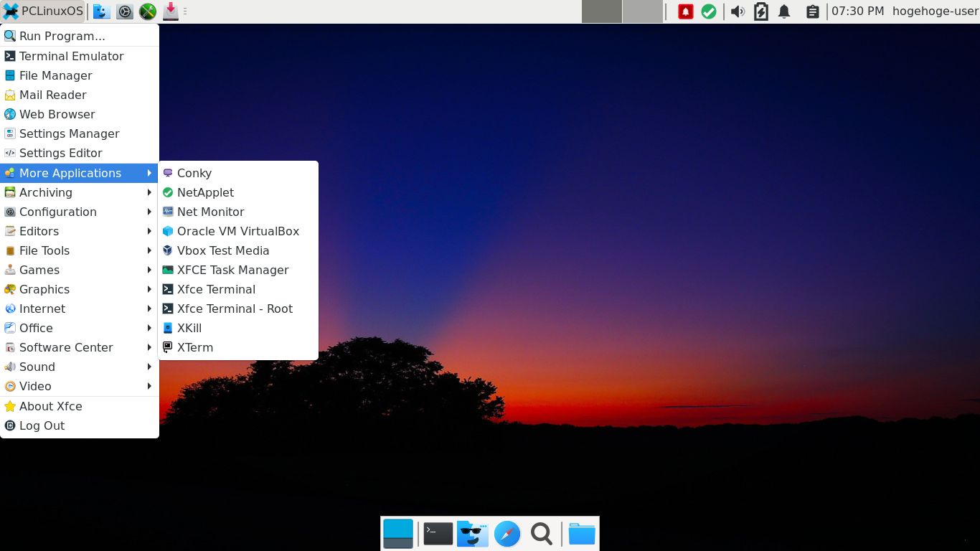Image resolution: width=980 pixels, height=551 pixels.
Task: Click the download arrow launcher in the top panel
Action: pyautogui.click(x=171, y=11)
